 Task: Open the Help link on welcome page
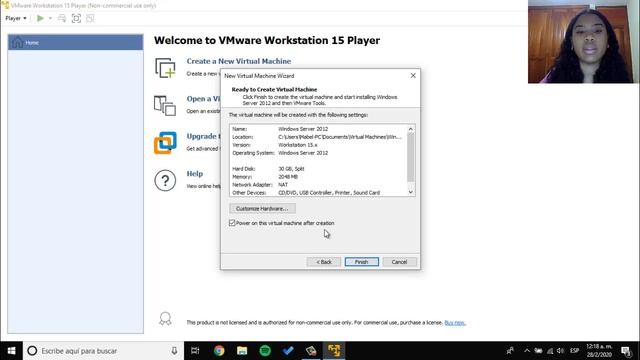click(x=195, y=174)
